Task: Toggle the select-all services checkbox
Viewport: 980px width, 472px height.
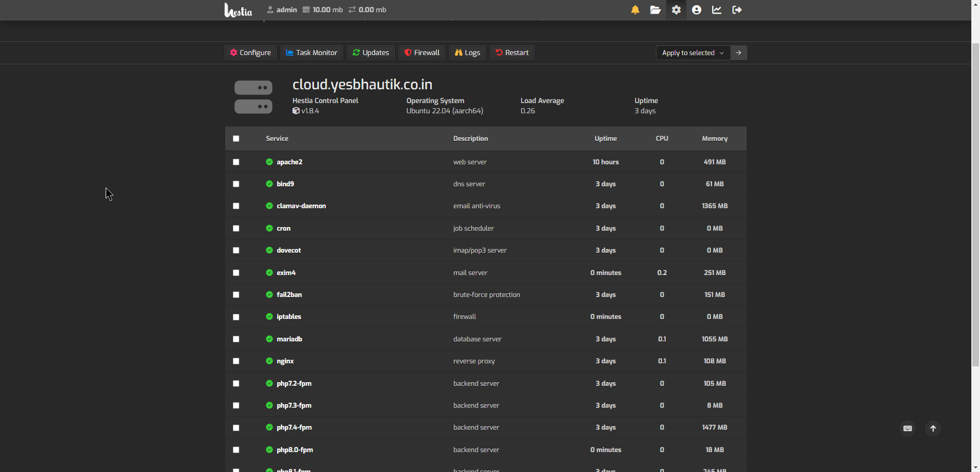Action: 236,138
